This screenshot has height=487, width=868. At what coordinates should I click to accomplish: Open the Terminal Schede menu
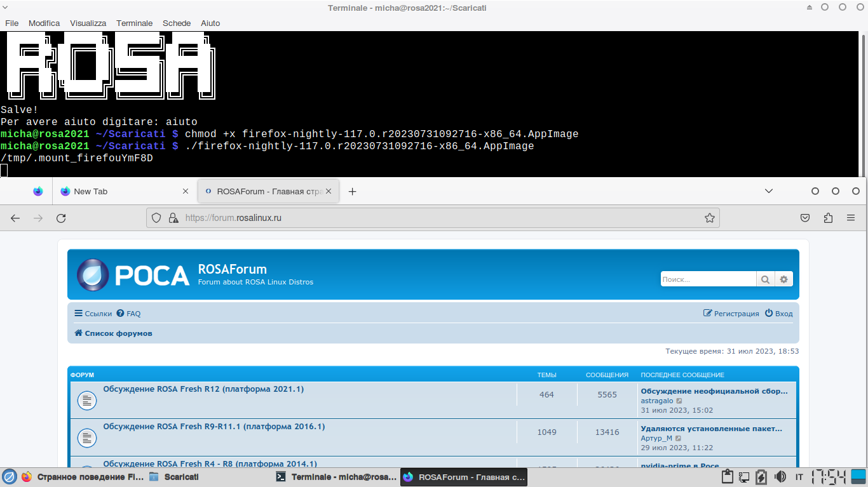click(177, 23)
